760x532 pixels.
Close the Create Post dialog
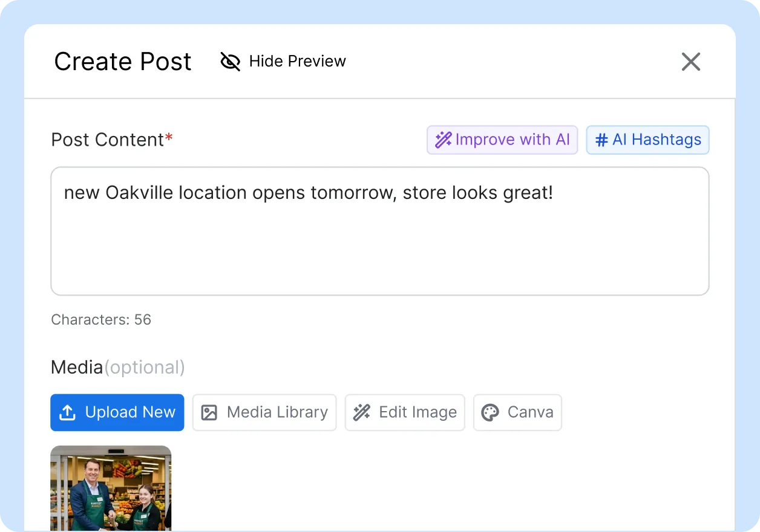(690, 62)
